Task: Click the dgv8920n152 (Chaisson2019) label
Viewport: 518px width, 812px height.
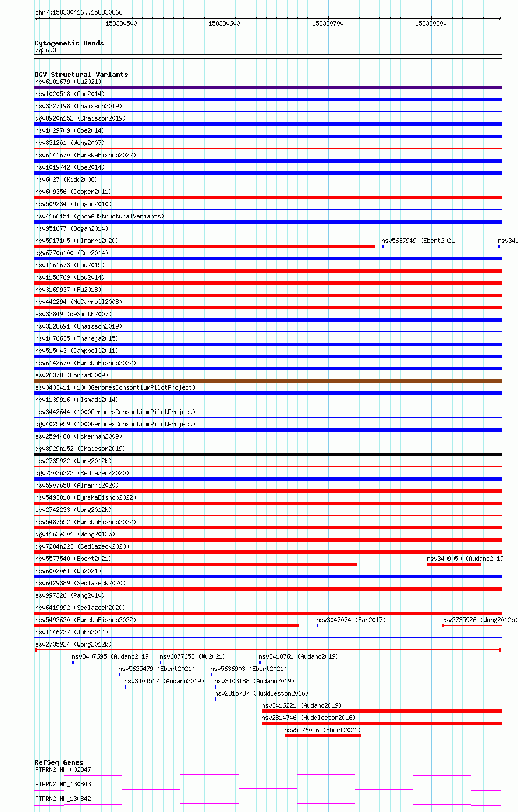Action: click(x=80, y=118)
